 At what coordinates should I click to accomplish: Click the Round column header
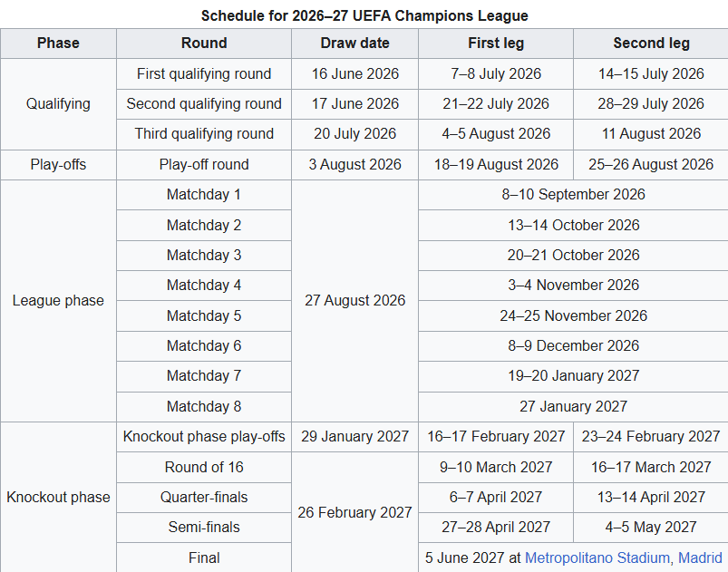(x=204, y=44)
